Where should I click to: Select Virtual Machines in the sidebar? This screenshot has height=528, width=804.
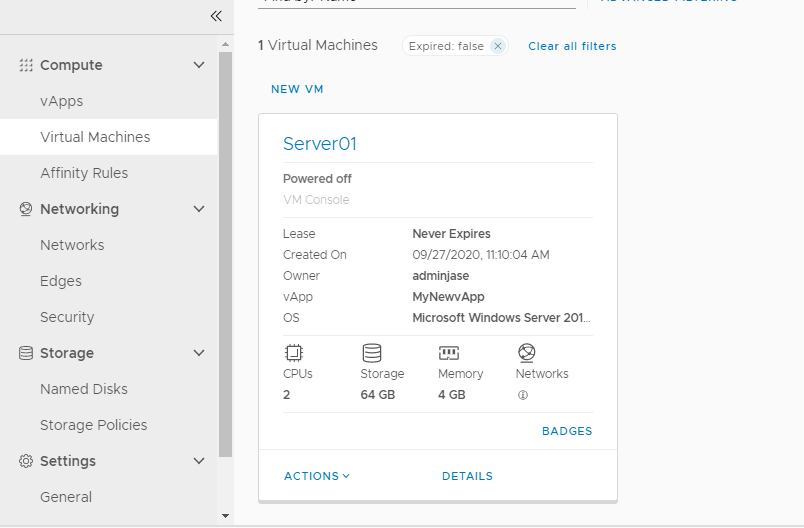[x=108, y=137]
